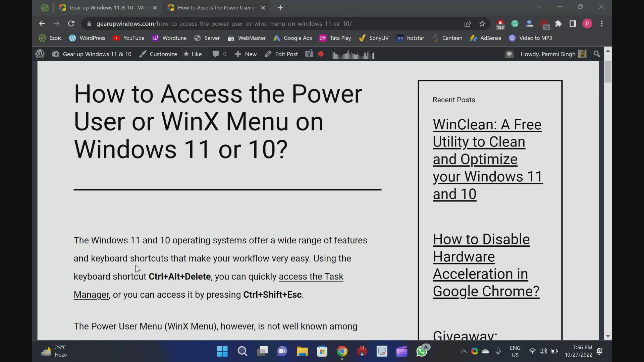Bookmark this page with the star icon
The width and height of the screenshot is (644, 362).
(482, 23)
